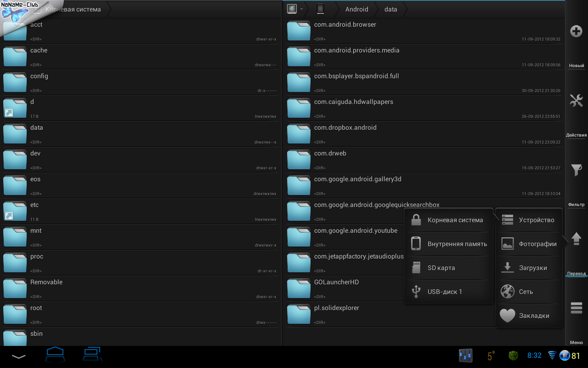This screenshot has height=368, width=588.
Task: Tap the Переход up-arrow icon
Action: click(x=576, y=239)
